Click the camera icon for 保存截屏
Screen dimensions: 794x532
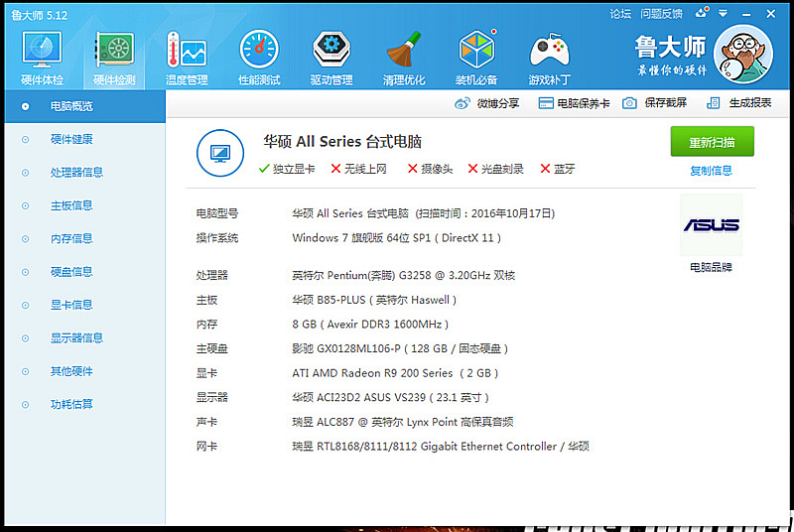click(x=629, y=103)
